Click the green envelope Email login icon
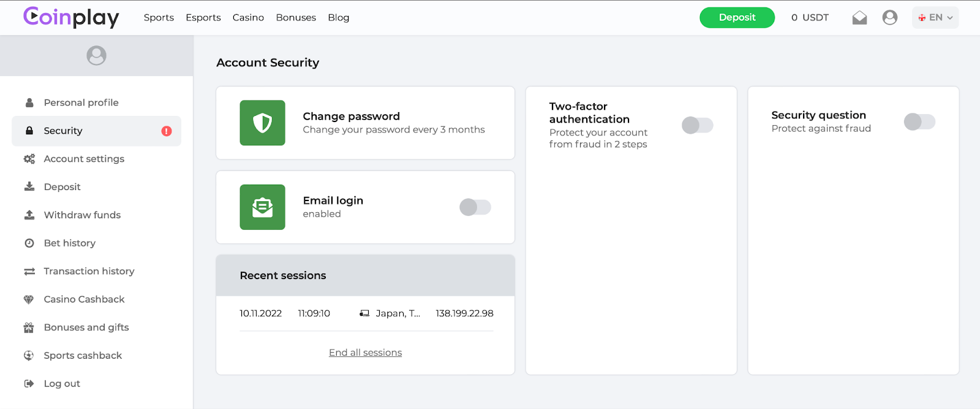 coord(262,207)
